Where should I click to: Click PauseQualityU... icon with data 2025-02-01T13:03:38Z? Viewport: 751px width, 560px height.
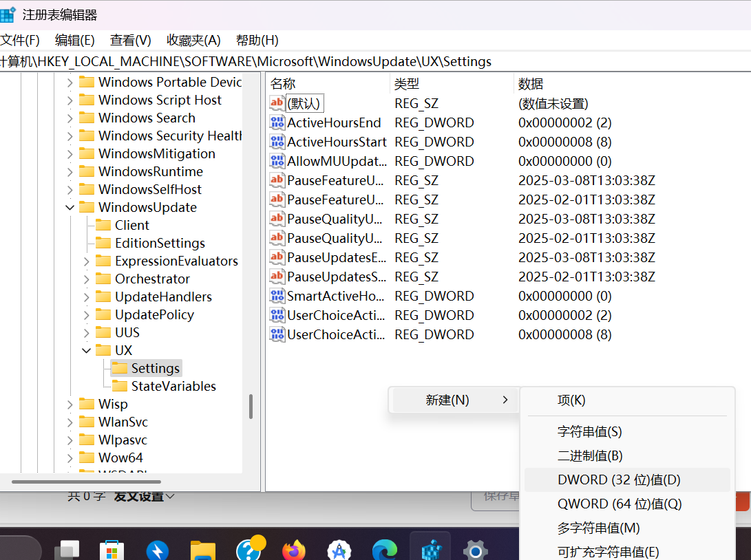pos(277,238)
